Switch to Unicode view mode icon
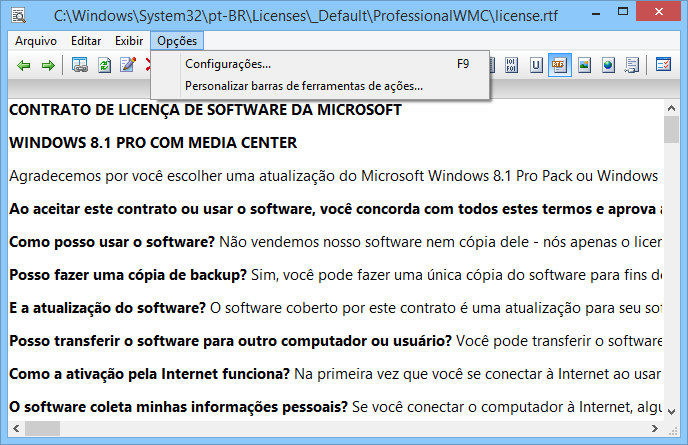 click(535, 65)
